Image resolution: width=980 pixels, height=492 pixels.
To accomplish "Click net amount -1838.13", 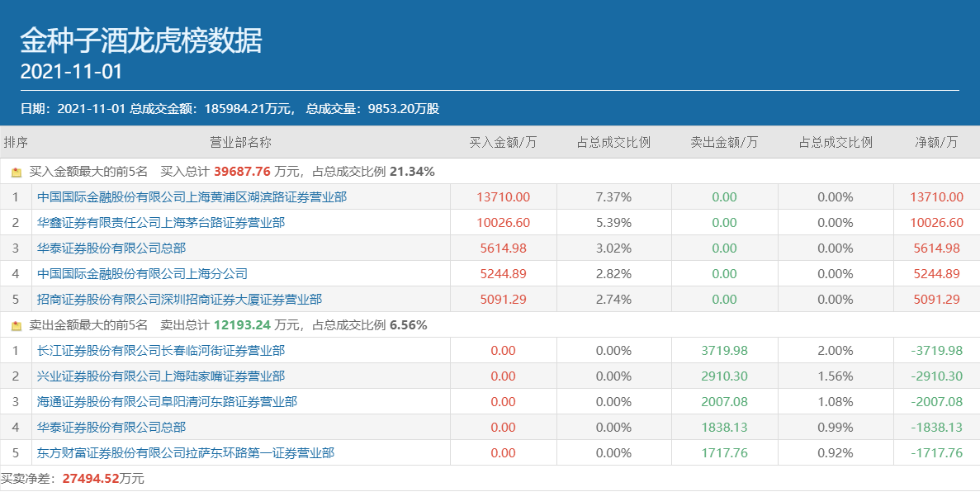I will point(936,428).
